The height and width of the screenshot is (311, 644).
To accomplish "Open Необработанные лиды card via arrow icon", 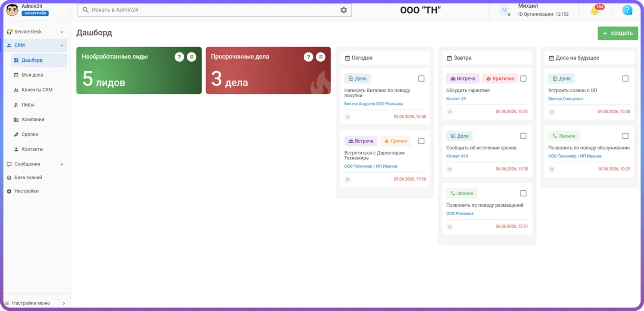I will tap(192, 57).
